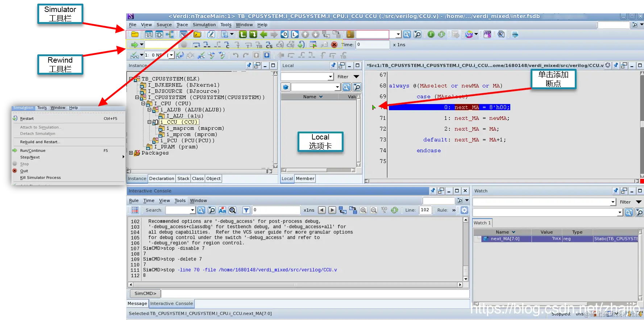
Task: Click console zoom in magnifier icon
Action: pyautogui.click(x=363, y=210)
